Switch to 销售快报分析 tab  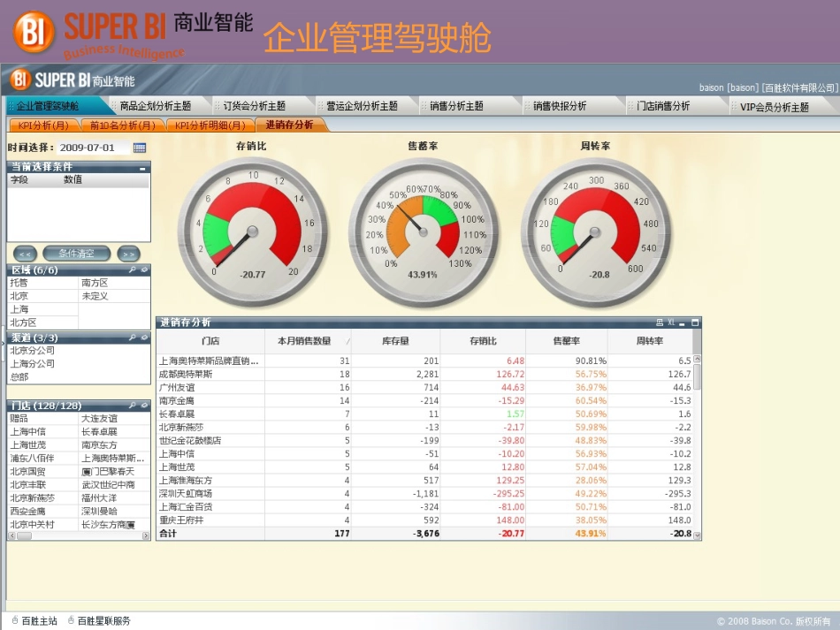(560, 106)
